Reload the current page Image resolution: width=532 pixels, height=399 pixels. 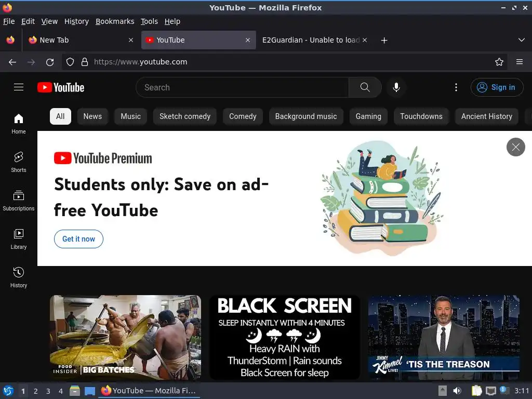coord(50,62)
